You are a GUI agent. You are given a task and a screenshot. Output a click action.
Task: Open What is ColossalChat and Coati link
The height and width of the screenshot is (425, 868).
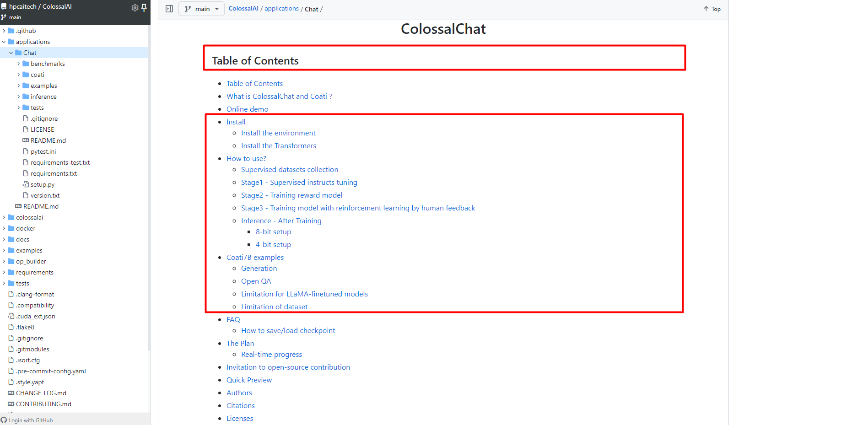(279, 96)
